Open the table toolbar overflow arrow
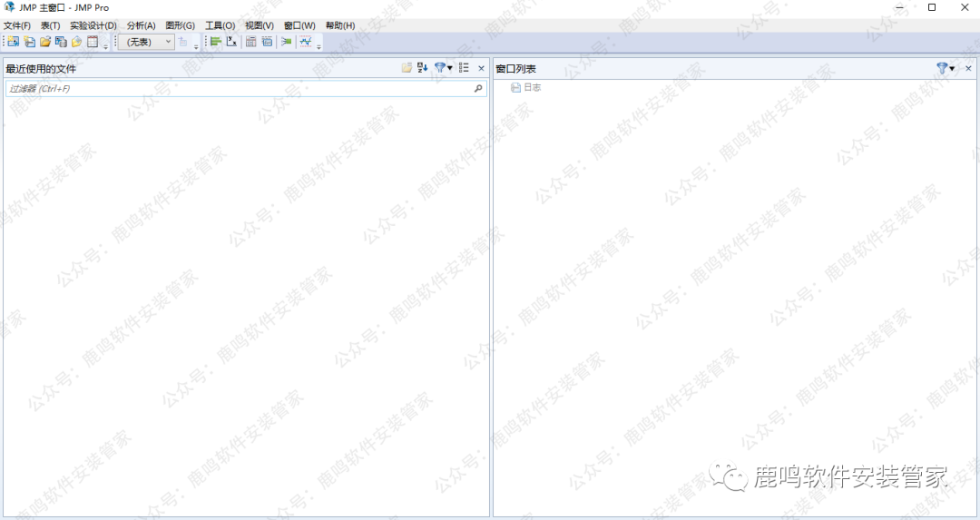 click(196, 45)
